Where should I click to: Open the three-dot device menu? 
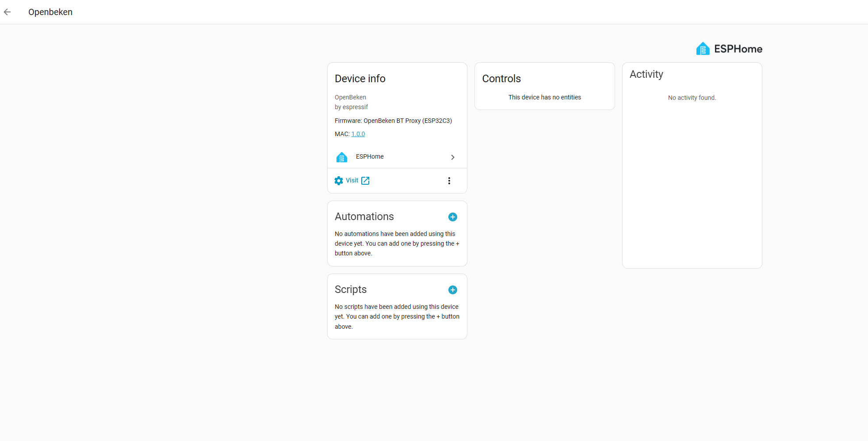(x=449, y=181)
